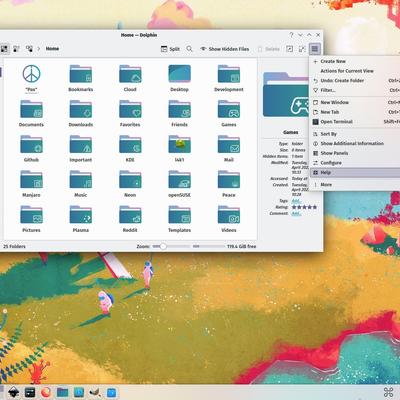Click Add link next to Comment
400x400 pixels.
(296, 213)
